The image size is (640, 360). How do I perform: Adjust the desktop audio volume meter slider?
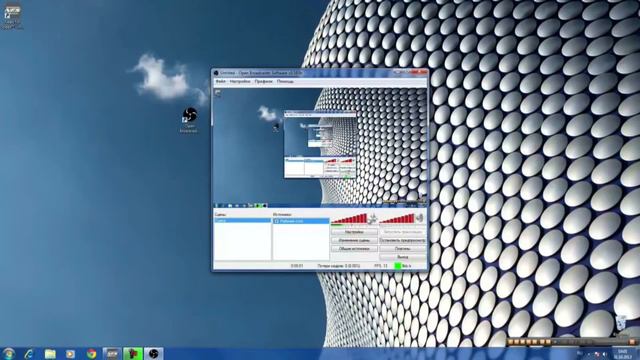[x=397, y=219]
